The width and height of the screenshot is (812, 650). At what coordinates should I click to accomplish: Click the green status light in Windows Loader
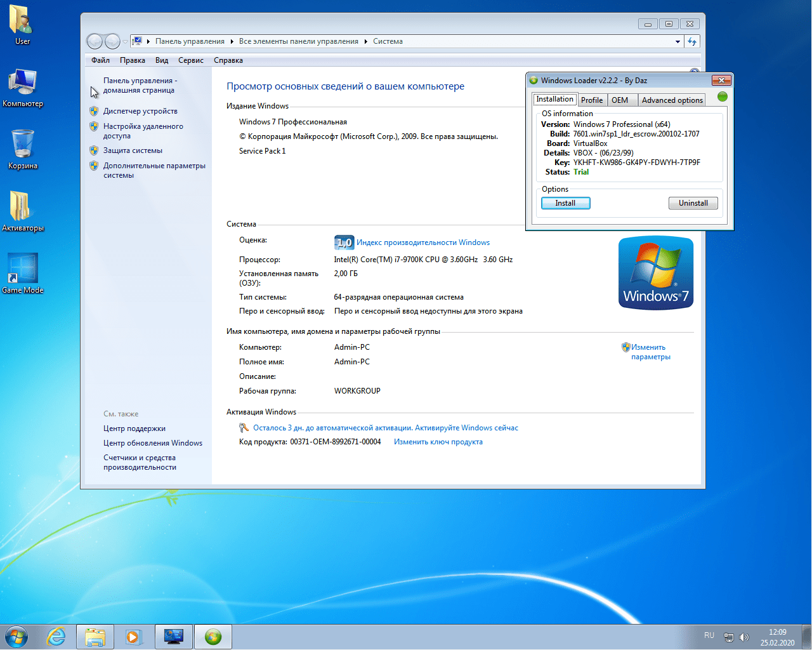tap(723, 96)
